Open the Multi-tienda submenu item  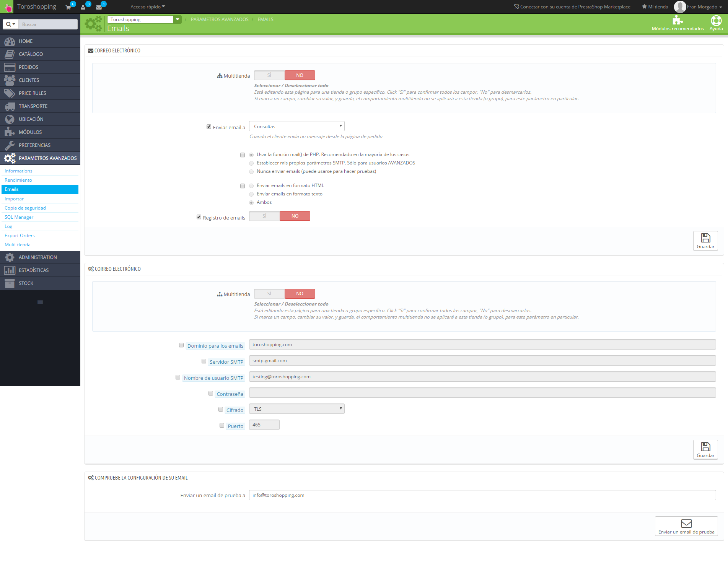[18, 245]
